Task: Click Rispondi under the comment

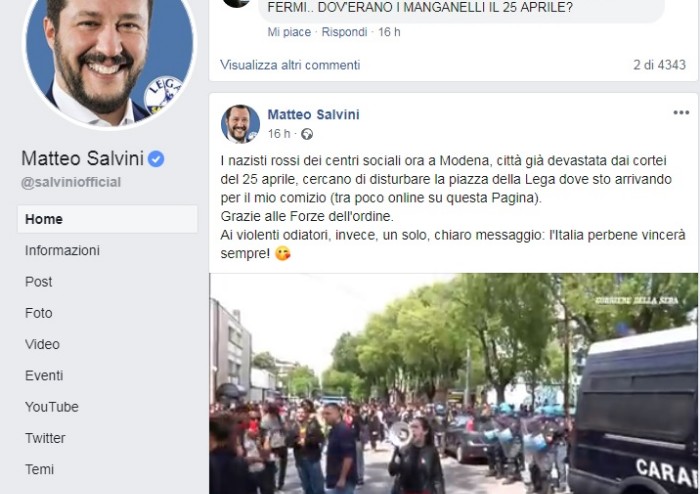Action: 344,32
